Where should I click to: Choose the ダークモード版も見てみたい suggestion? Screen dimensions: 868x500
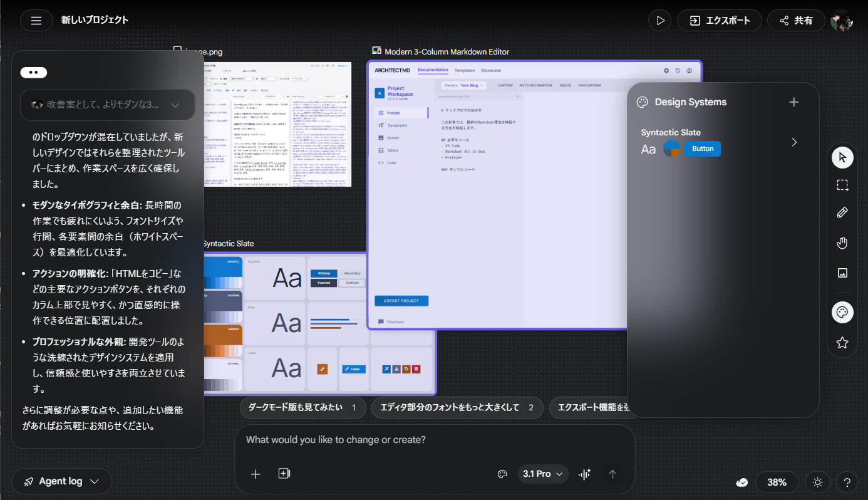pos(302,408)
